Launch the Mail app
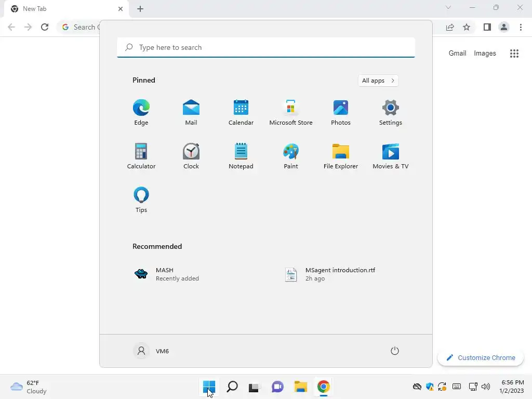 coord(191,113)
